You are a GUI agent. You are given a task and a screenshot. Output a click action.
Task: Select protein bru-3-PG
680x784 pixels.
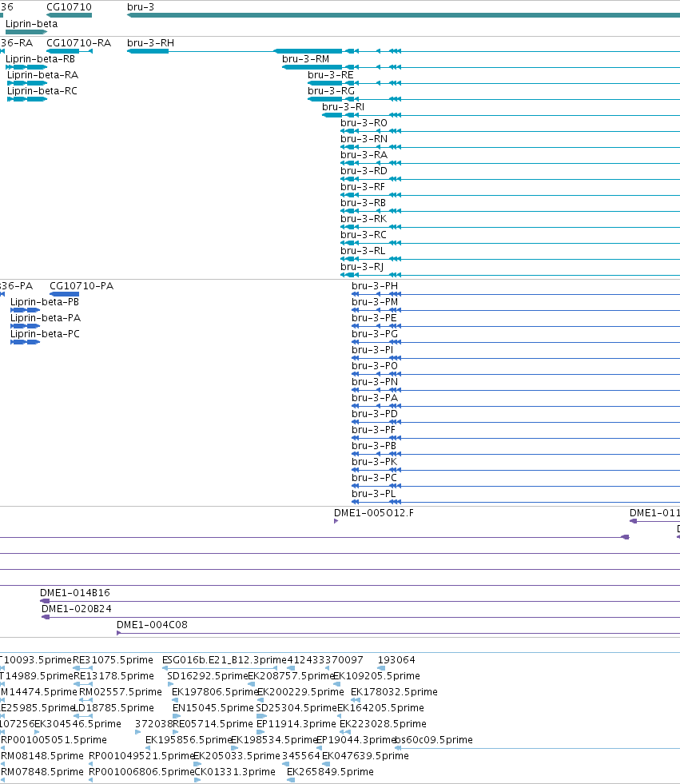(375, 334)
